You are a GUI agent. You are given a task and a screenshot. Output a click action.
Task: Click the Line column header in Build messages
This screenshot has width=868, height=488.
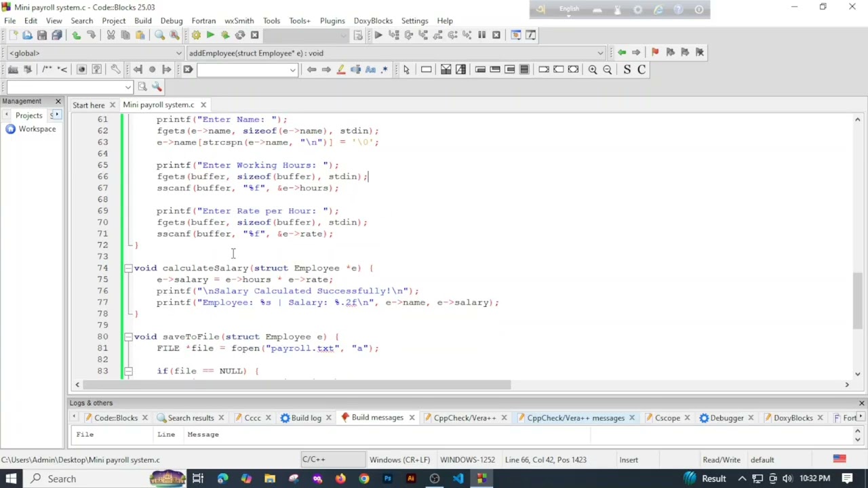point(166,434)
